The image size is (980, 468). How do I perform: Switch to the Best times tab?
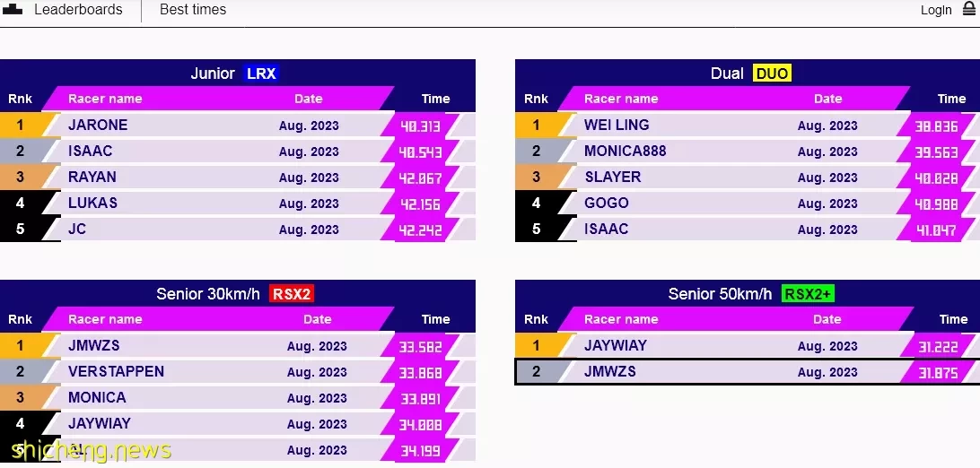click(x=193, y=9)
